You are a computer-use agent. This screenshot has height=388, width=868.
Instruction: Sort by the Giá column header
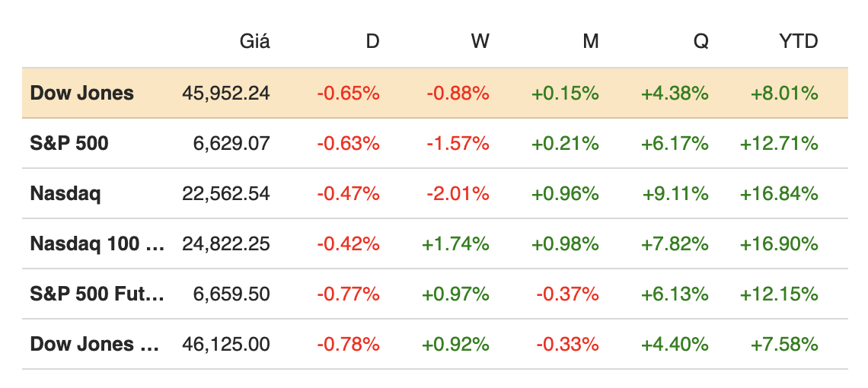(x=255, y=41)
